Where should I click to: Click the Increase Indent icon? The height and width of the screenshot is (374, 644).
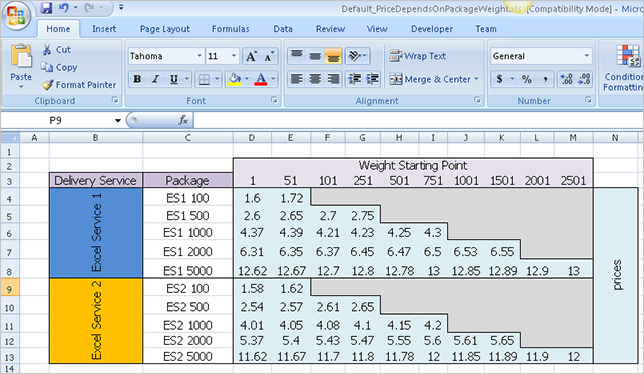point(373,79)
